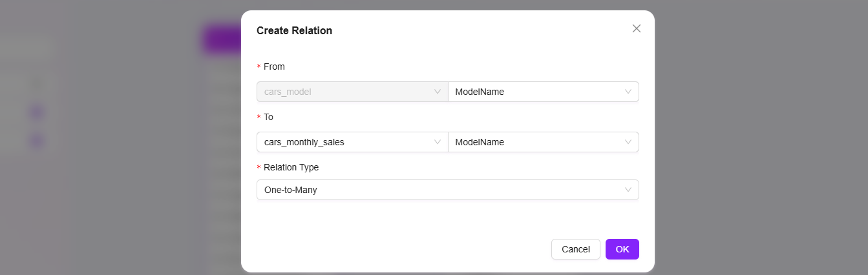868x275 pixels.
Task: Open the One-to-Many relation type dropdown
Action: 448,190
